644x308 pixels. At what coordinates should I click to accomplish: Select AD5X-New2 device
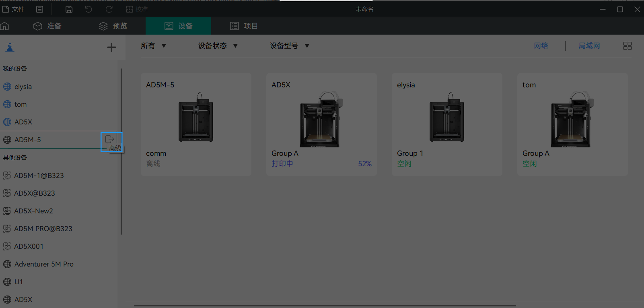click(59, 211)
